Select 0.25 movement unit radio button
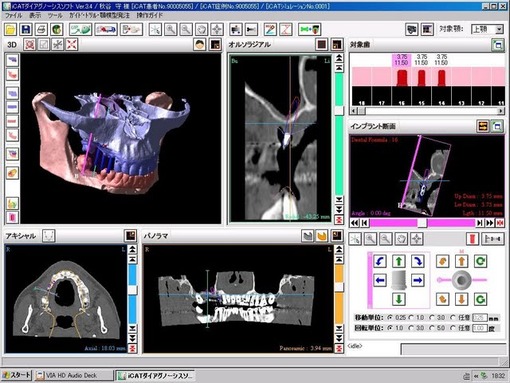 [x=390, y=318]
